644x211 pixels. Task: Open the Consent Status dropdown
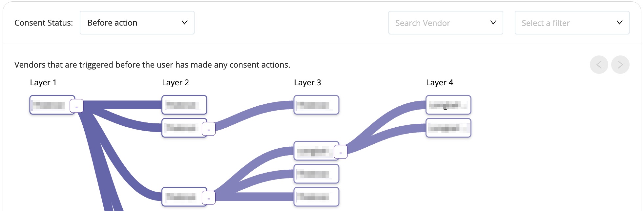point(137,23)
